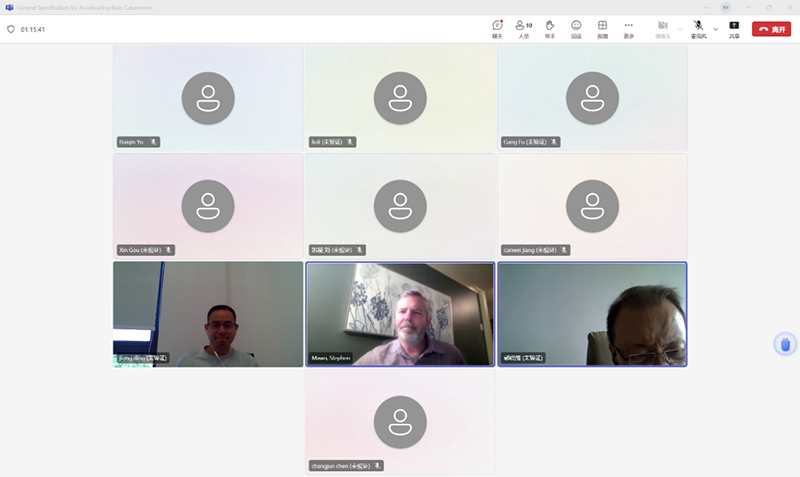Show the participants (人员) list

(523, 29)
